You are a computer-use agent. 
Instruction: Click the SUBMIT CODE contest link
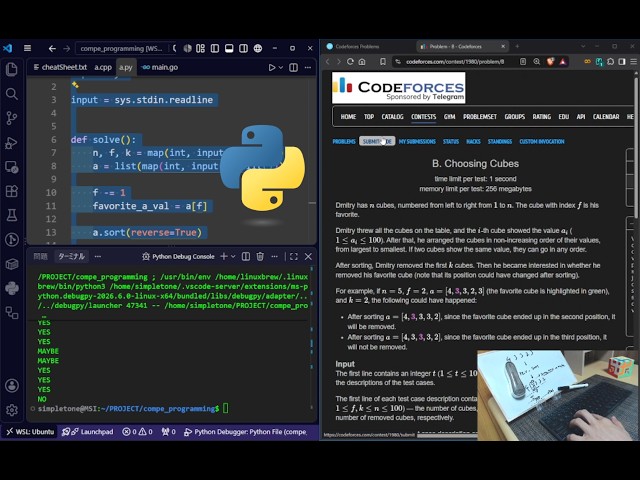click(x=377, y=142)
